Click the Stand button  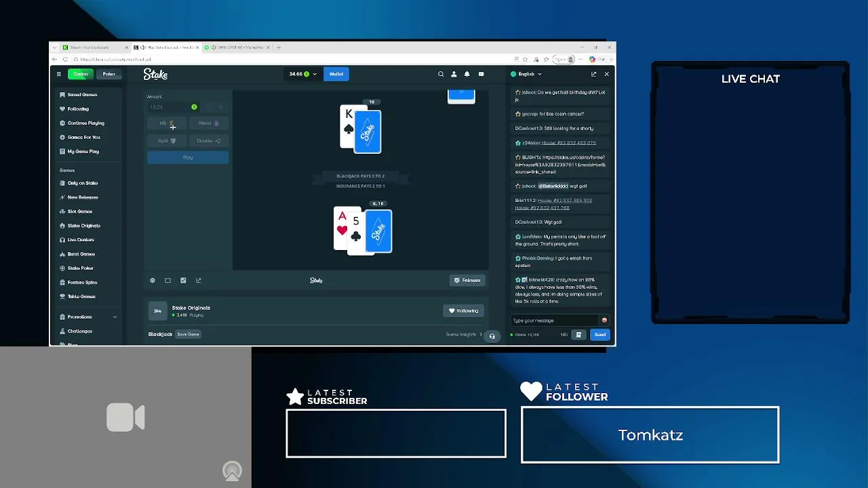(209, 123)
